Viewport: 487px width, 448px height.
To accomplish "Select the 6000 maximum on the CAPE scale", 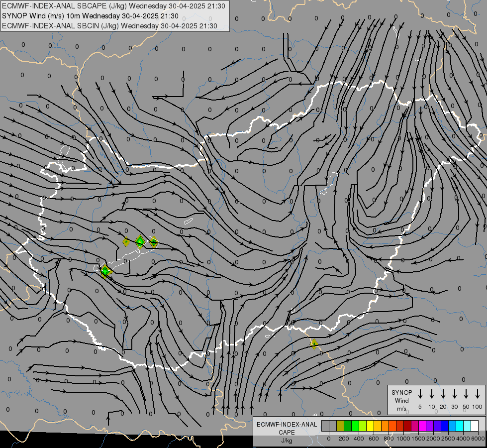I will [x=478, y=439].
